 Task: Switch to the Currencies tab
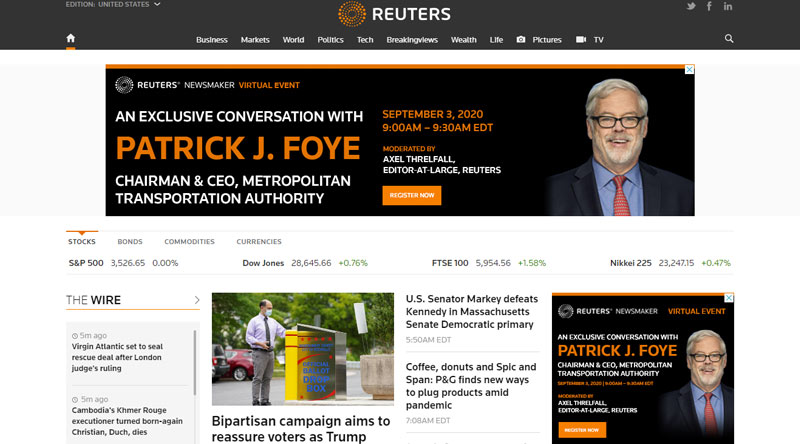coord(259,241)
